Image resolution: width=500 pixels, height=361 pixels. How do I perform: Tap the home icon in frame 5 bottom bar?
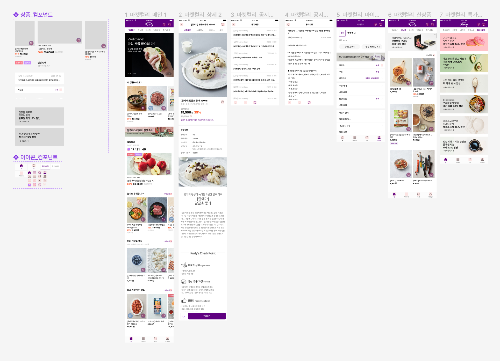click(342, 138)
